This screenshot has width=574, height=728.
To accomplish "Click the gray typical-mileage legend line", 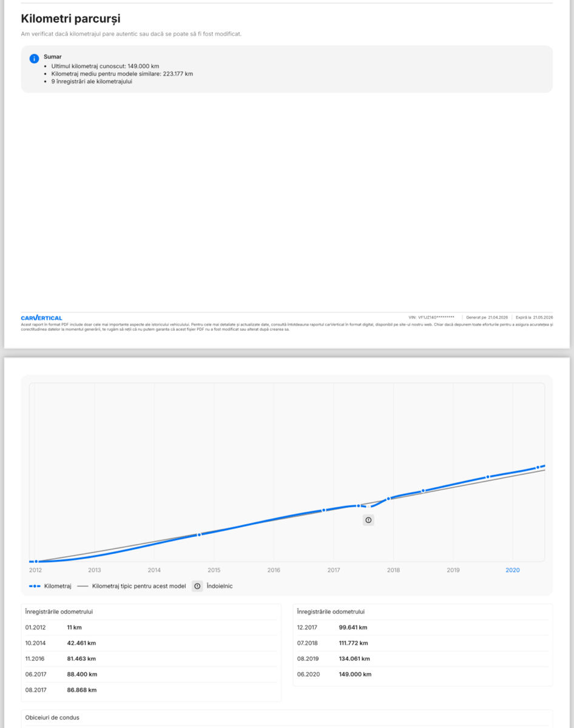I will click(83, 586).
